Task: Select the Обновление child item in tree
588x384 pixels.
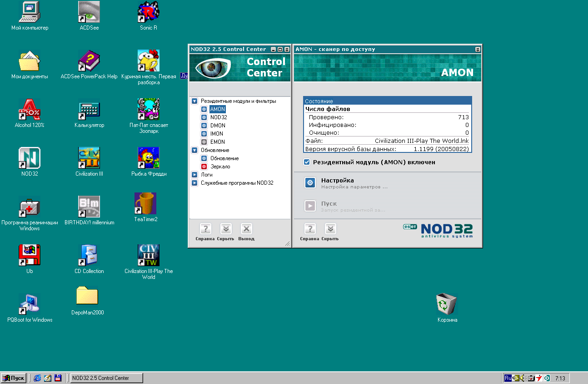Action: [224, 158]
